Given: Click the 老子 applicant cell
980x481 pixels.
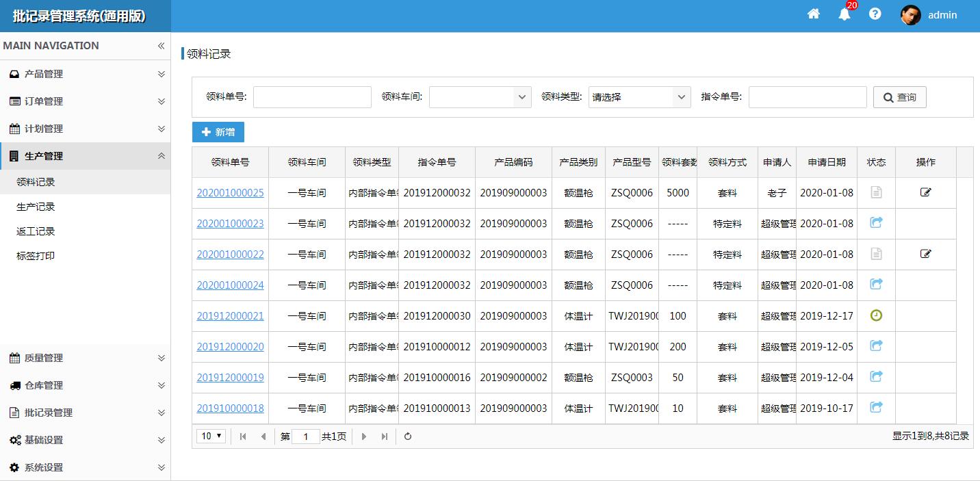Looking at the screenshot, I should tap(777, 193).
